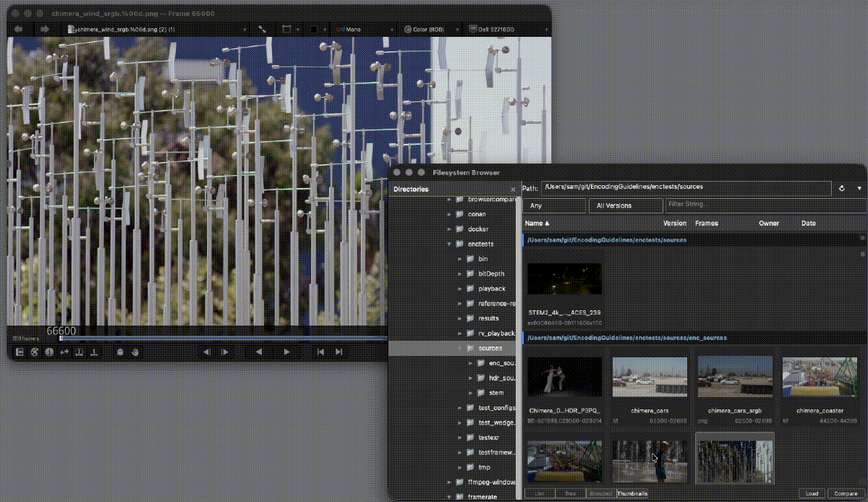Collapse the sources folder tree node
Image resolution: width=868 pixels, height=502 pixels.
point(459,348)
